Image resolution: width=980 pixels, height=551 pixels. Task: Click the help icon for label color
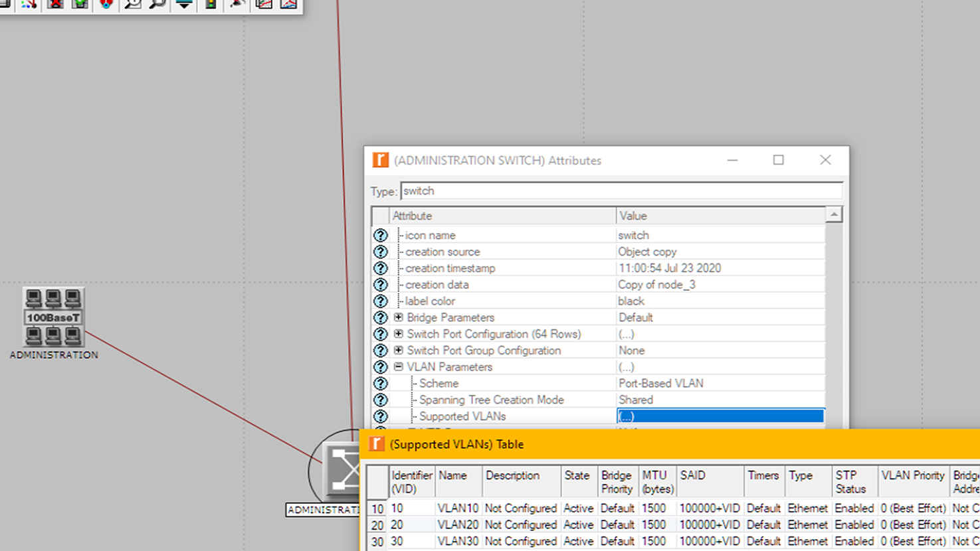click(380, 301)
